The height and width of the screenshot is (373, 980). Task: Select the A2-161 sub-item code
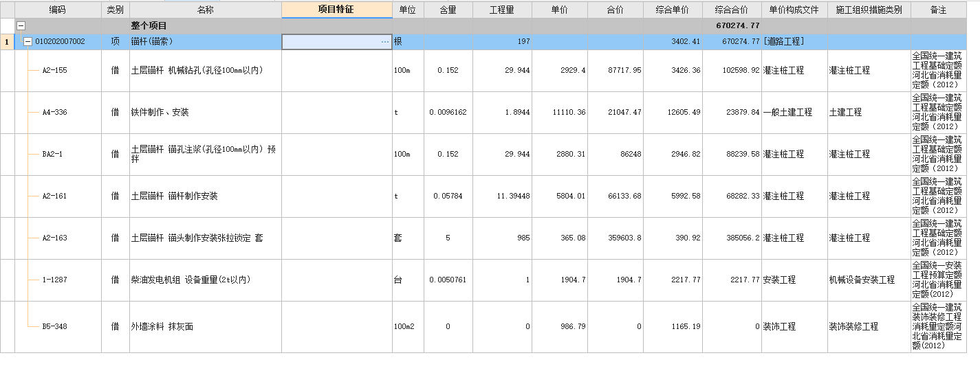54,196
